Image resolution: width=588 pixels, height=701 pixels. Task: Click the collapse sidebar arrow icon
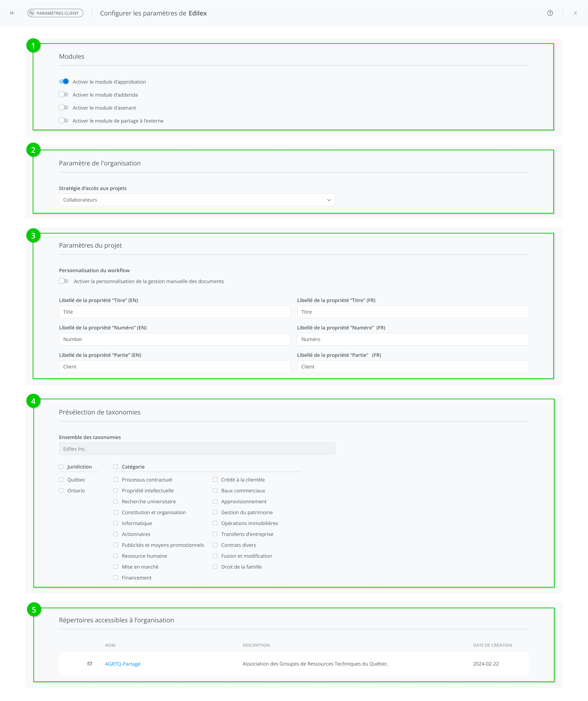(12, 13)
